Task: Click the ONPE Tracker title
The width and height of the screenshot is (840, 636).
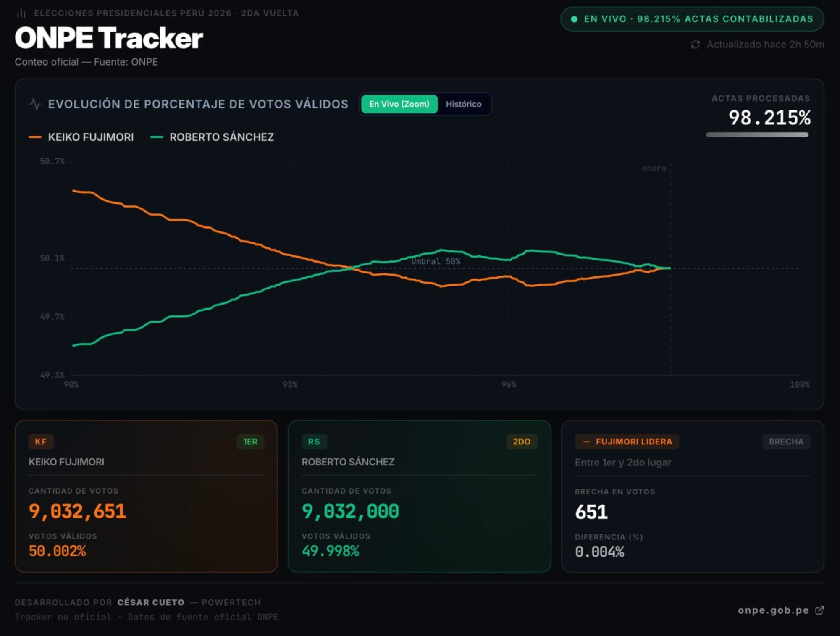Action: point(109,38)
